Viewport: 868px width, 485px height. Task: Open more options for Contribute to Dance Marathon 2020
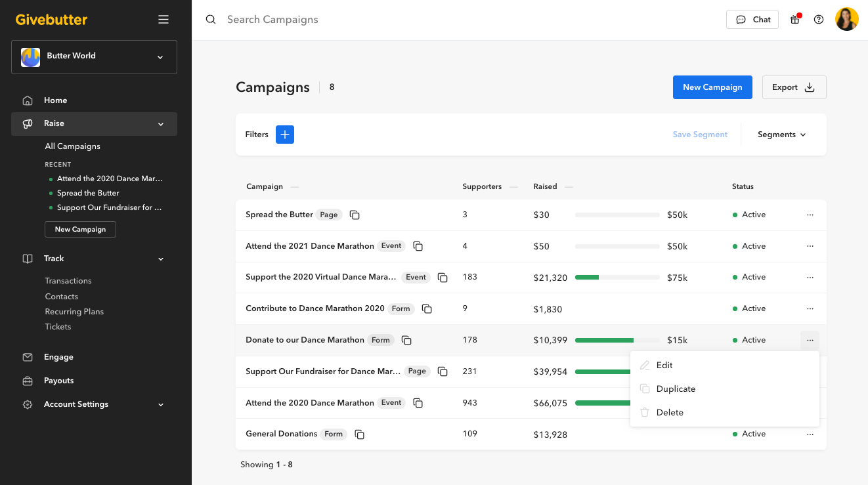[810, 308]
